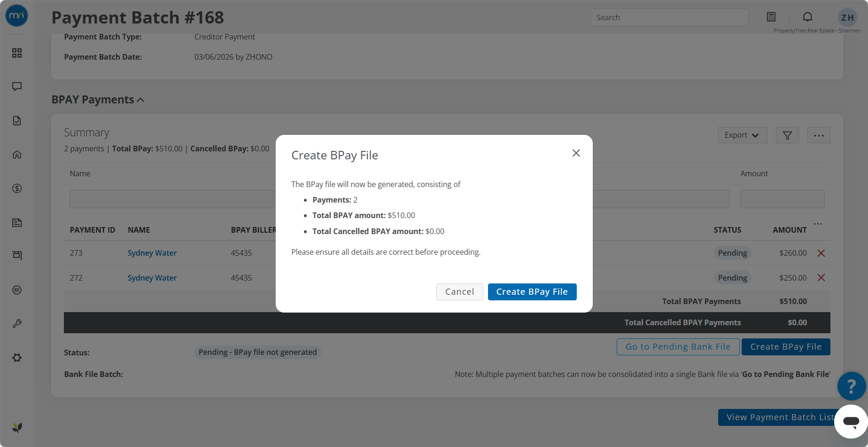Open the ZH user profile avatar
The image size is (868, 447).
[847, 17]
